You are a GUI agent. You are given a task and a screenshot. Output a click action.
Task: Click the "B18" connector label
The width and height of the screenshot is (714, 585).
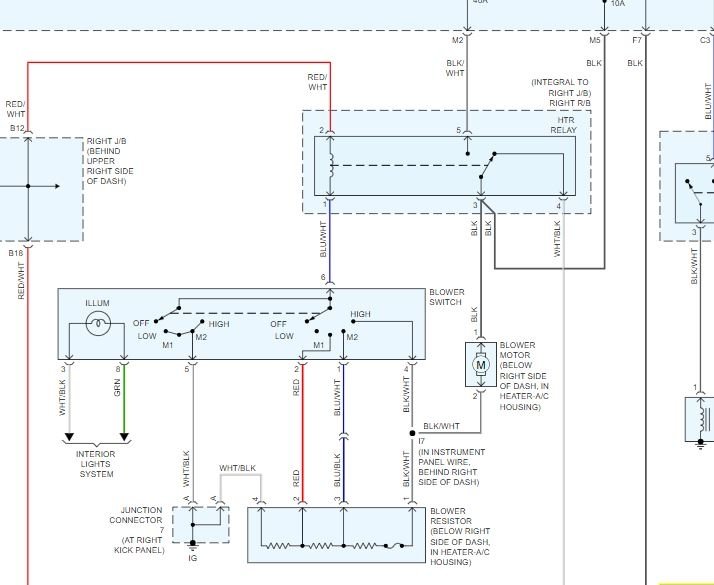pyautogui.click(x=15, y=253)
